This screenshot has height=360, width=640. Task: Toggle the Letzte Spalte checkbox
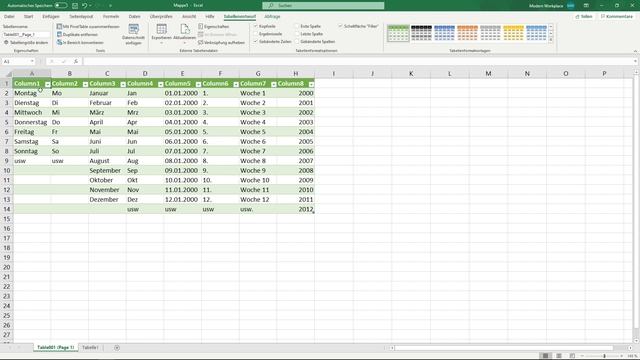click(x=297, y=34)
